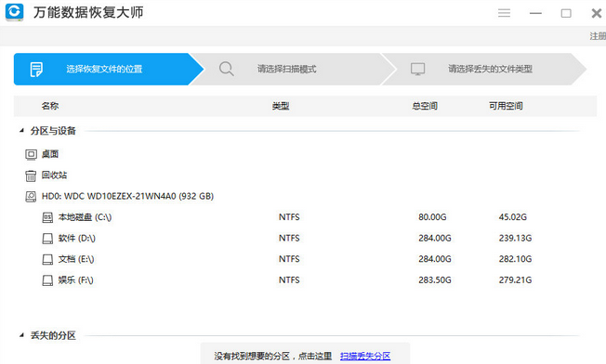The image size is (606, 364).
Task: Sort by the 名称 column header
Action: point(50,106)
